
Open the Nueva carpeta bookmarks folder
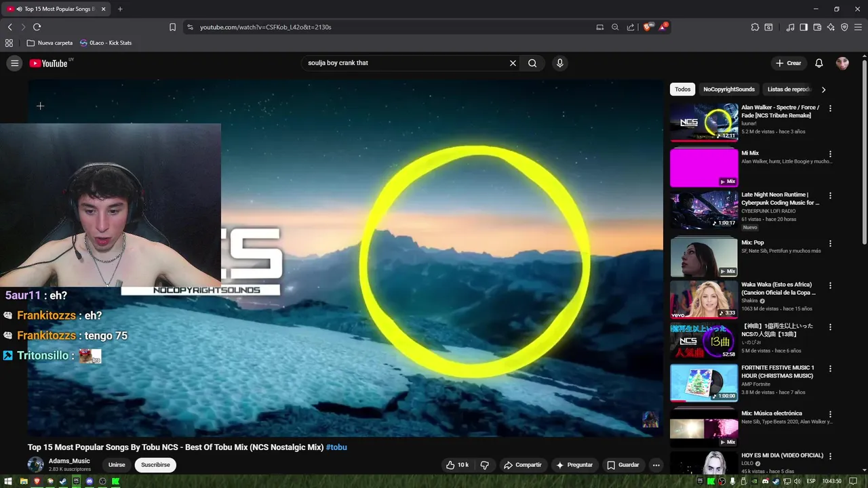click(50, 43)
